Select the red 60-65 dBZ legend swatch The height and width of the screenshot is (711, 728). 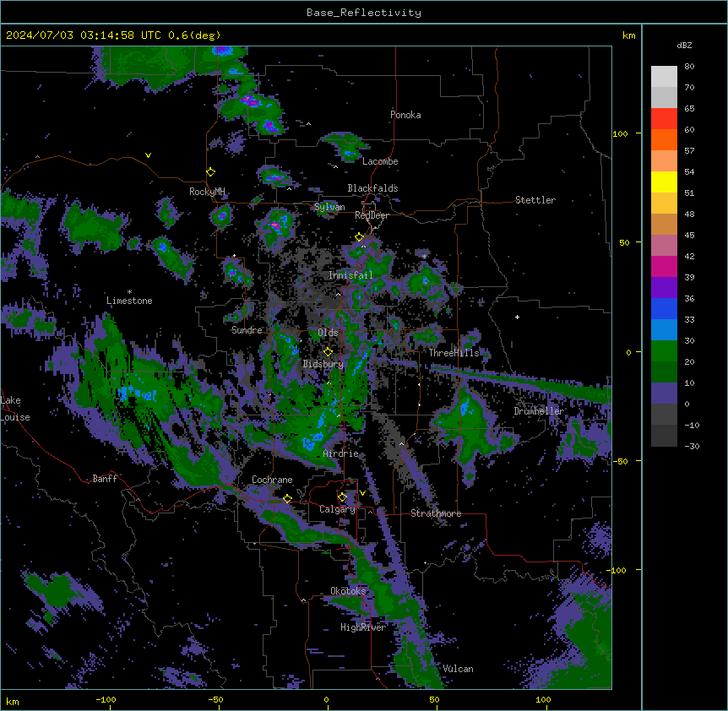coord(664,118)
